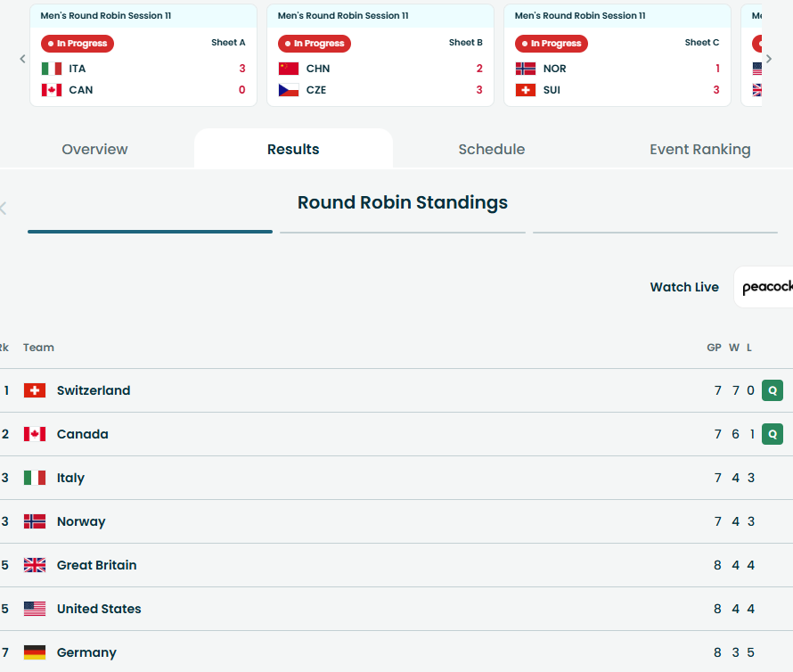Click the Round Robin Standings heading
The width and height of the screenshot is (793, 672).
[403, 202]
